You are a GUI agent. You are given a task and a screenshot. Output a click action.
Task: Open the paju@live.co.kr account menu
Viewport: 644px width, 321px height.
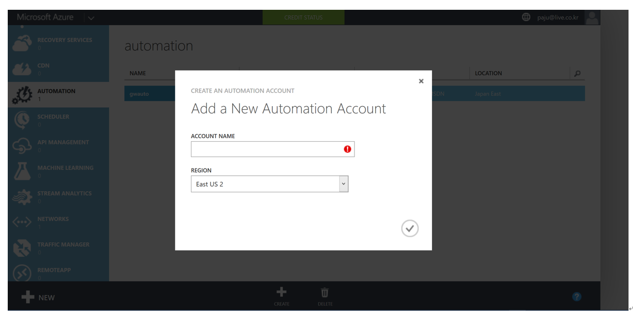[x=558, y=18]
